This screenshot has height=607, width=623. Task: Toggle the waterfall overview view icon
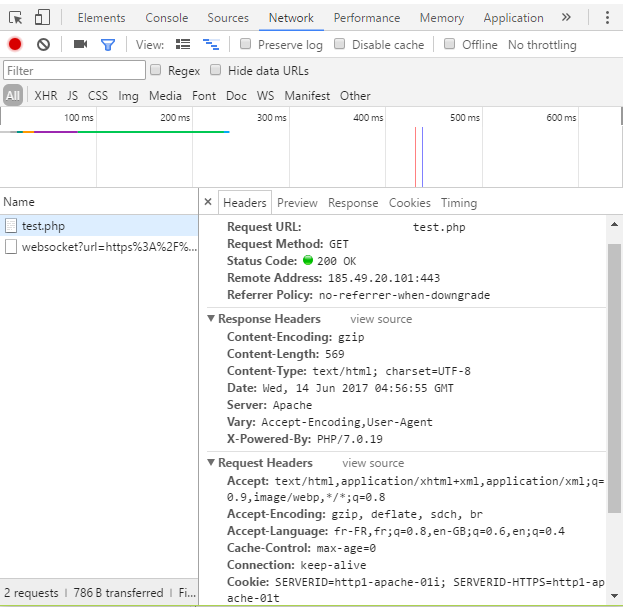[211, 44]
